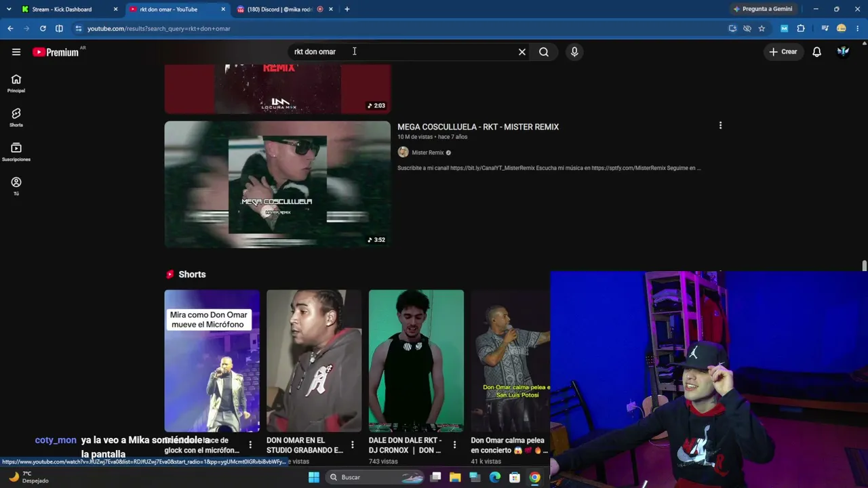Open options for DON OMAR EN EL STUDIO short
868x488 pixels.
point(352,445)
